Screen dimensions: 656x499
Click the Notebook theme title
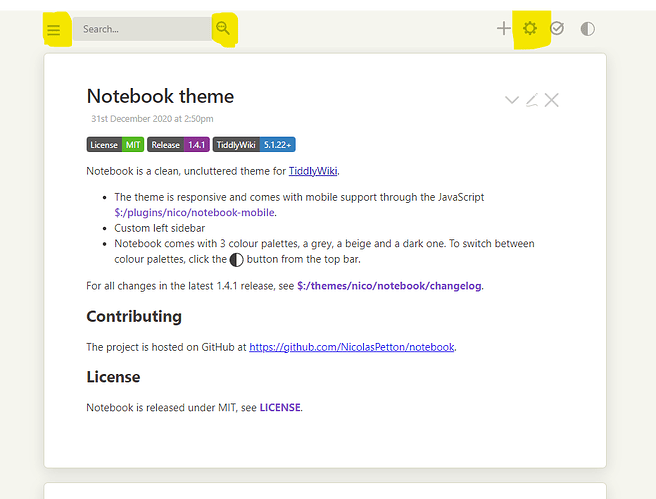pos(160,96)
